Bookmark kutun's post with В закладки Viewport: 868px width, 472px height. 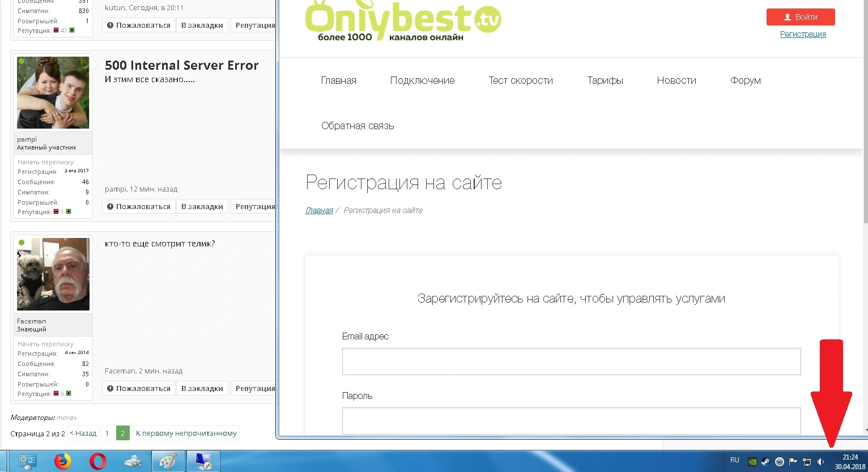202,25
